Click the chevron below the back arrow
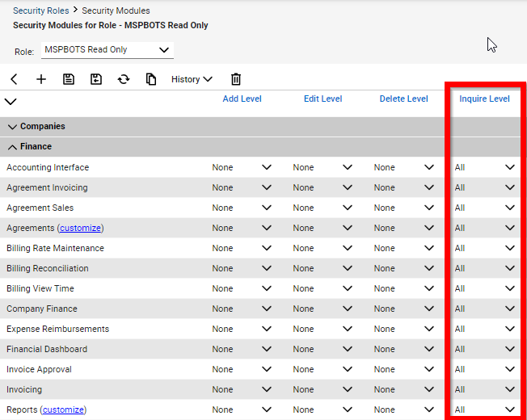Screen dimensions: 527x420 (x=11, y=102)
